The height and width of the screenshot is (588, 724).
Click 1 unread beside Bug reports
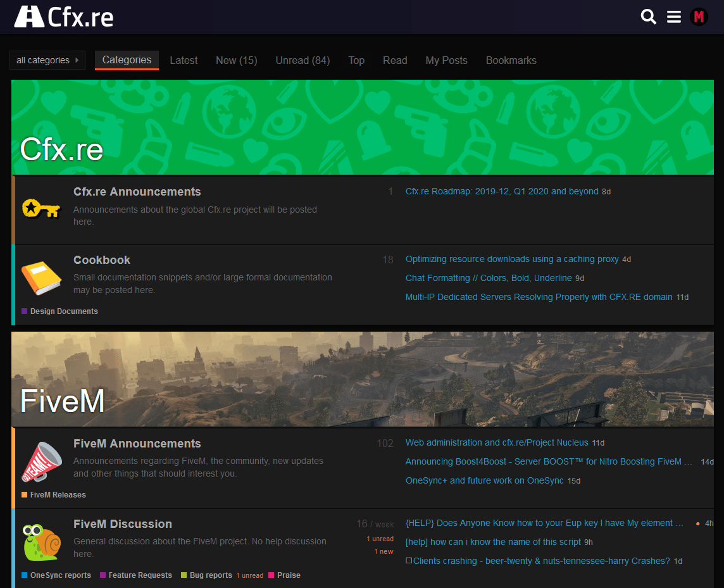pos(250,575)
